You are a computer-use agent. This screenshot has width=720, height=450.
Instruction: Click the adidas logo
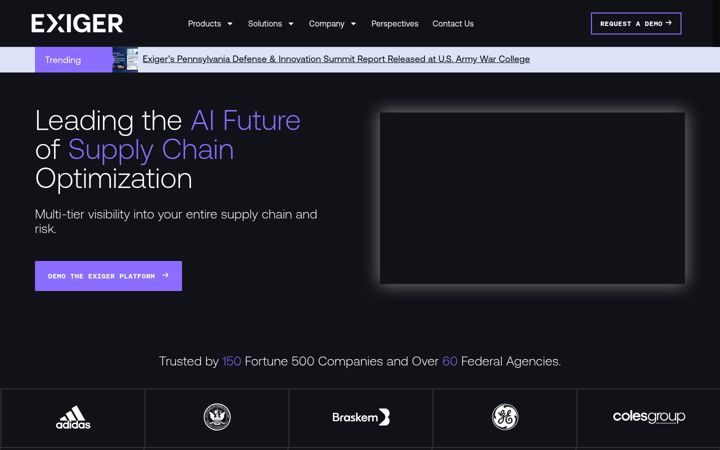click(73, 417)
